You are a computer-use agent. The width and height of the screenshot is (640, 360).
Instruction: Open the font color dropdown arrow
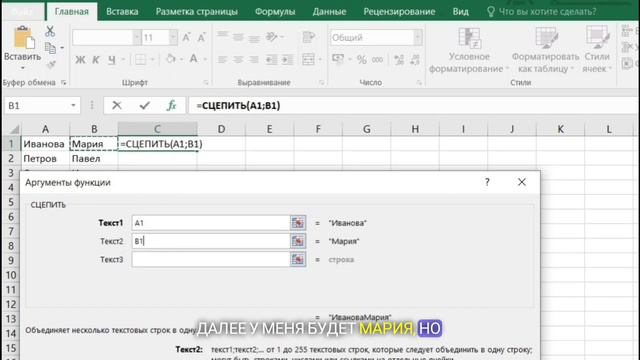pos(205,60)
